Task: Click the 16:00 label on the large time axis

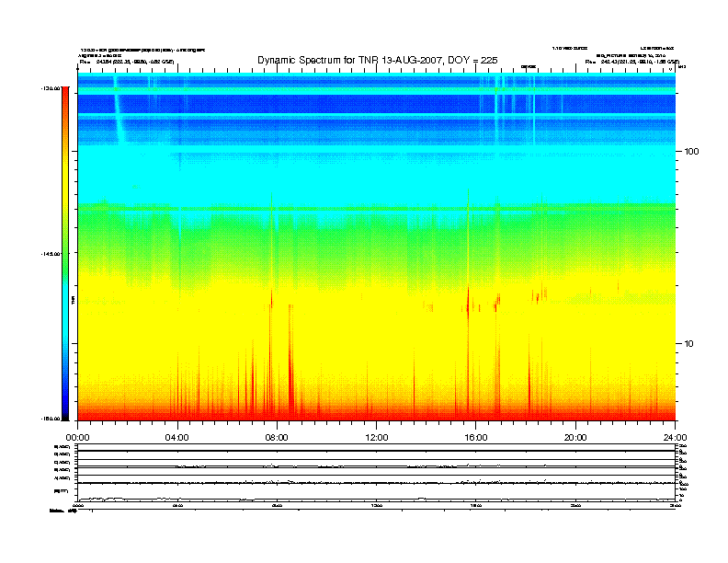Action: [x=476, y=438]
